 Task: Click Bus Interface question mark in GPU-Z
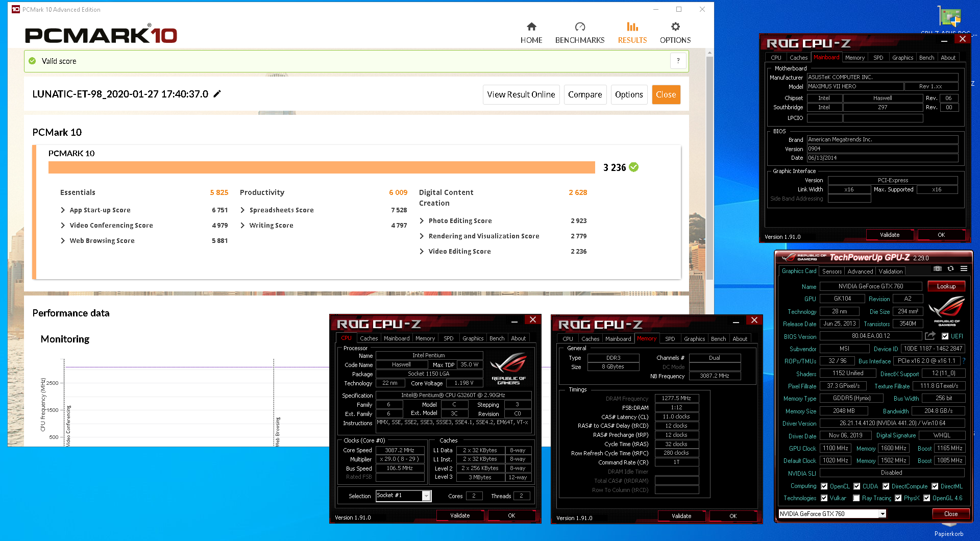(964, 361)
